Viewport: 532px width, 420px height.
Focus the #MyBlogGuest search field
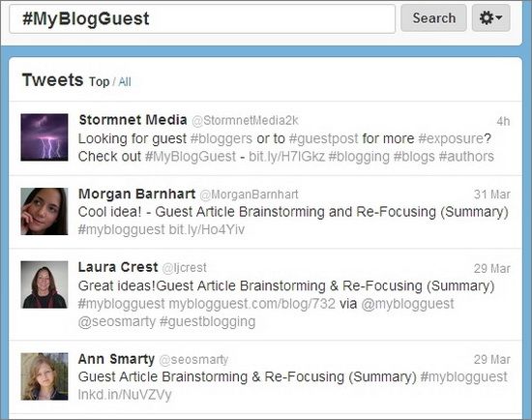pos(202,18)
